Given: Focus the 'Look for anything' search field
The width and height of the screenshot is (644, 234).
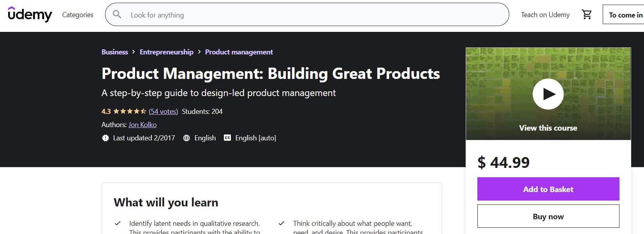Looking at the screenshot, I should tap(307, 14).
